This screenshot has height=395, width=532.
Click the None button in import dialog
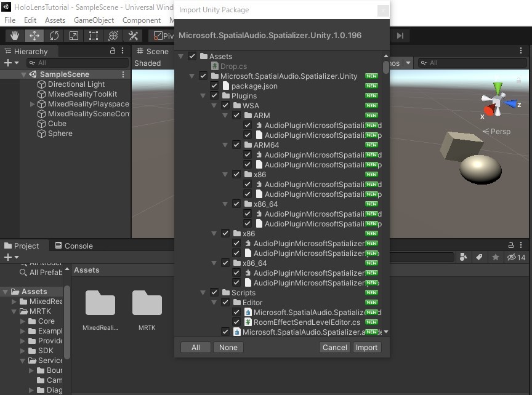click(228, 347)
